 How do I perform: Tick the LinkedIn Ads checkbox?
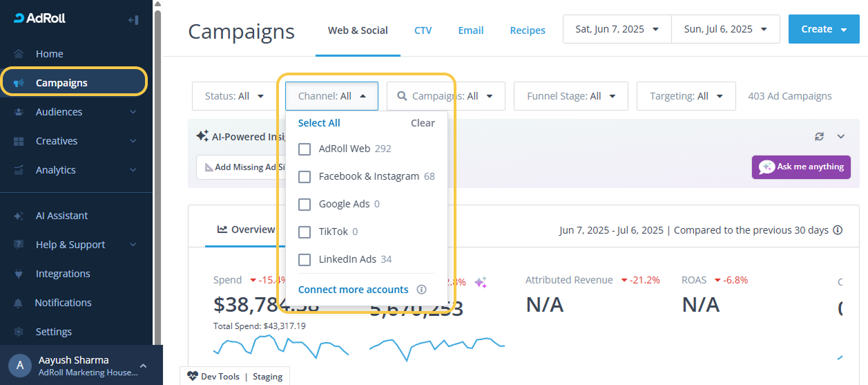305,260
